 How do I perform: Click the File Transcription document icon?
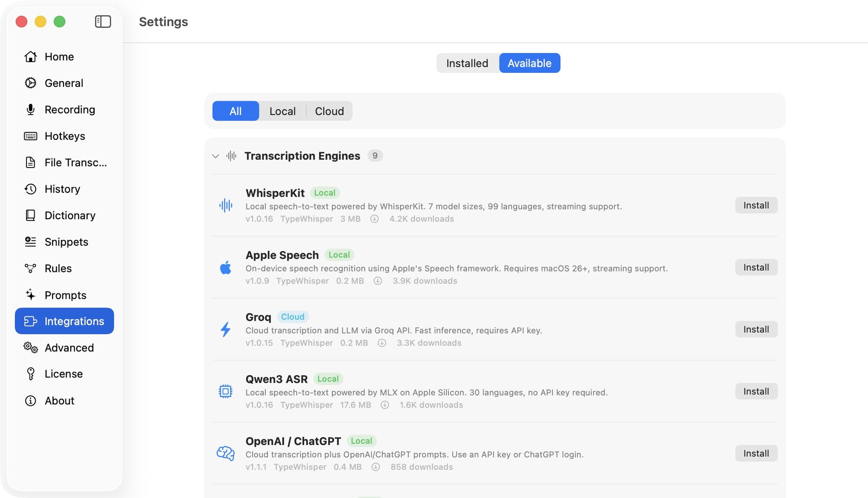tap(30, 162)
